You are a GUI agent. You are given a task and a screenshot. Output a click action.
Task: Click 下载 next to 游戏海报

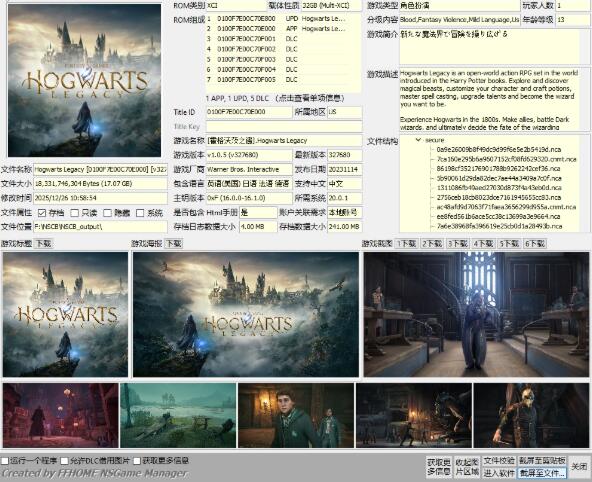tap(174, 244)
